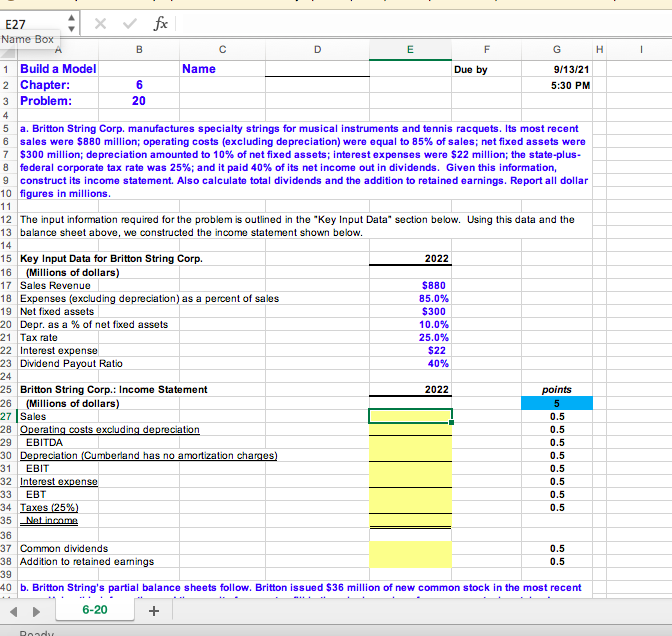Select column E header
This screenshot has width=672, height=636.
coord(410,50)
